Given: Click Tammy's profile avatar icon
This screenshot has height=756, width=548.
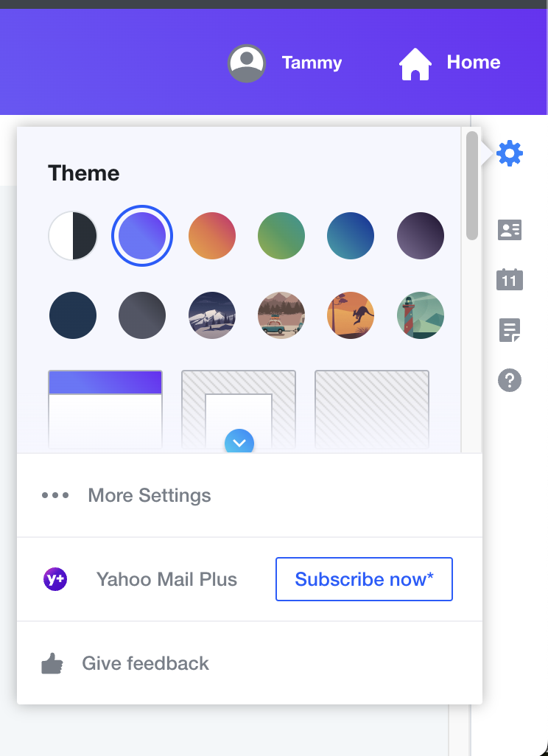Looking at the screenshot, I should pyautogui.click(x=246, y=63).
